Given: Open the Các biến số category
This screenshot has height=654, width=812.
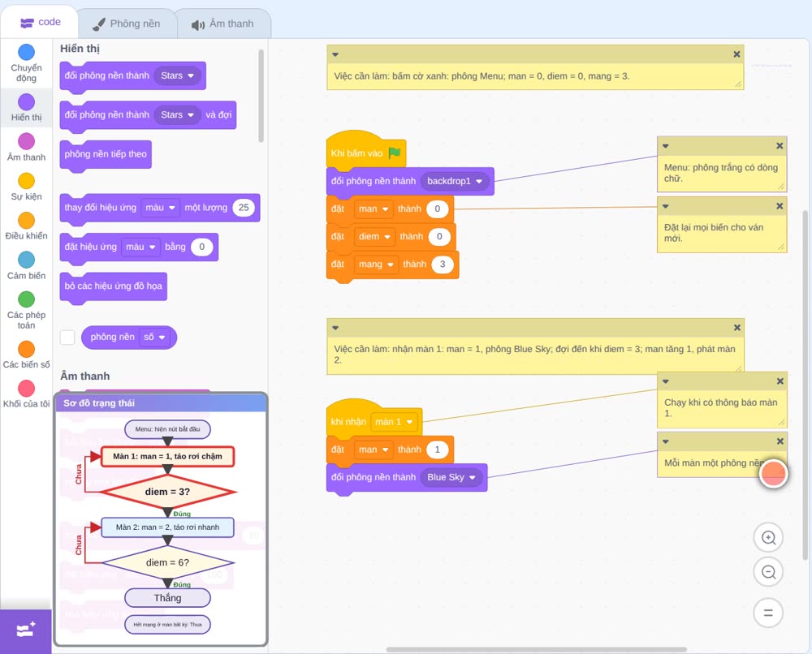Looking at the screenshot, I should tap(26, 355).
